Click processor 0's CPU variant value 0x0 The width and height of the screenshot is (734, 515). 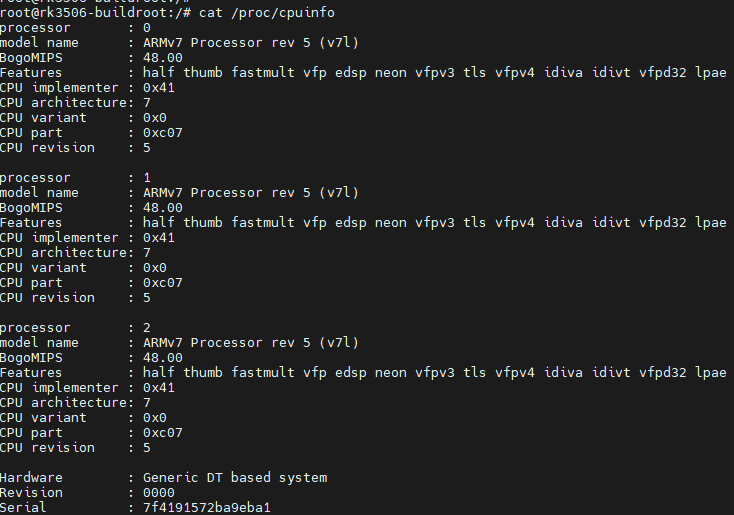point(155,117)
